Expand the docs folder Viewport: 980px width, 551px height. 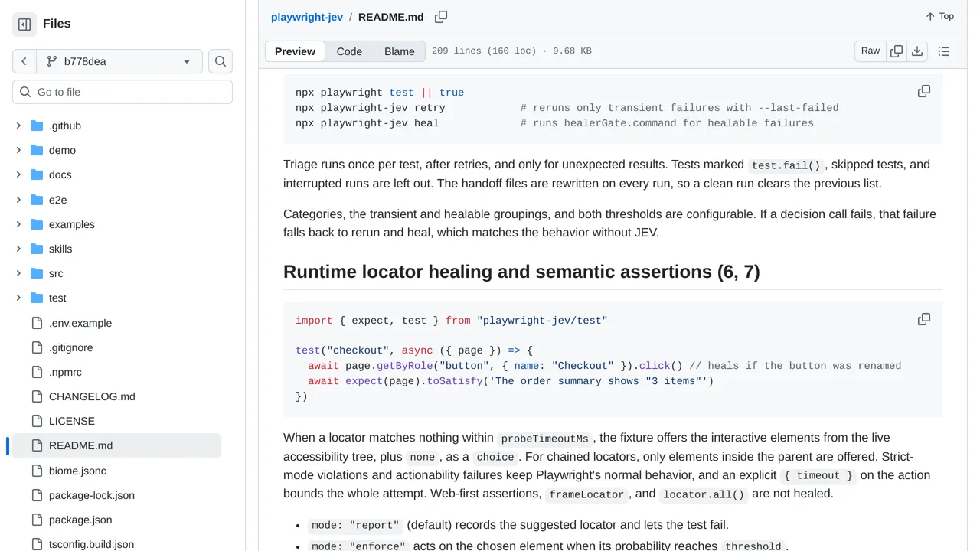(x=18, y=174)
